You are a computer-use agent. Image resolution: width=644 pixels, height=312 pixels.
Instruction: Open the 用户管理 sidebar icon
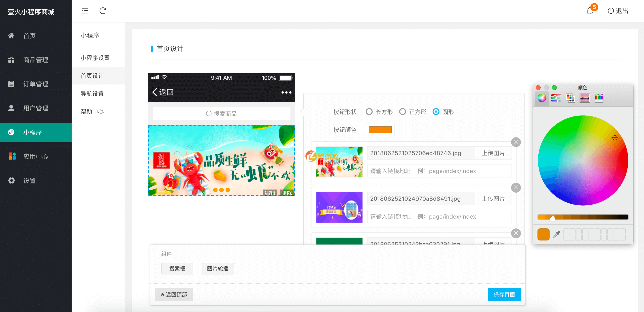coord(11,108)
